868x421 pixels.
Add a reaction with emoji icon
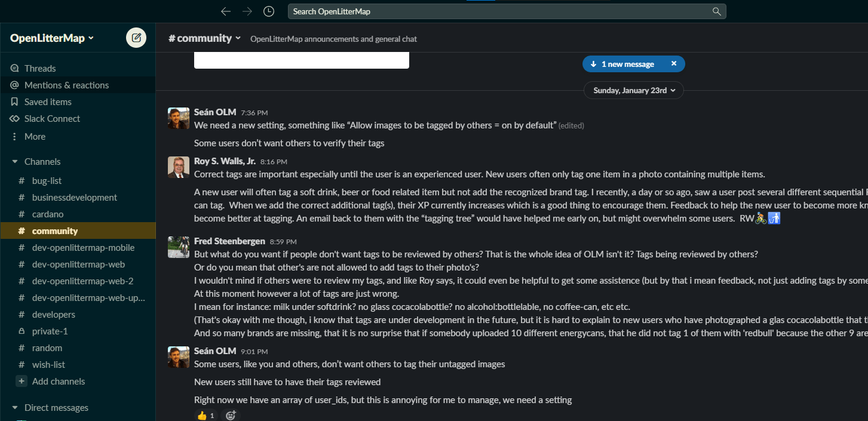click(x=231, y=415)
